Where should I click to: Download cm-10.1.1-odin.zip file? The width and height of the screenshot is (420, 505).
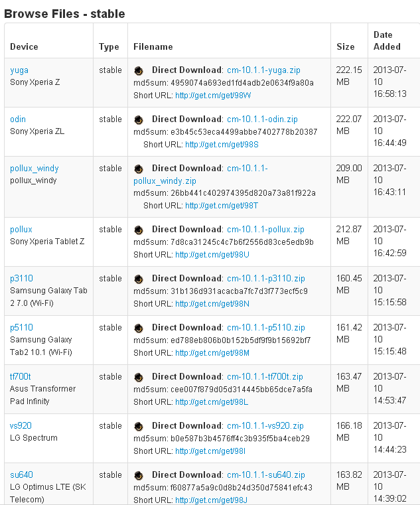coord(262,119)
